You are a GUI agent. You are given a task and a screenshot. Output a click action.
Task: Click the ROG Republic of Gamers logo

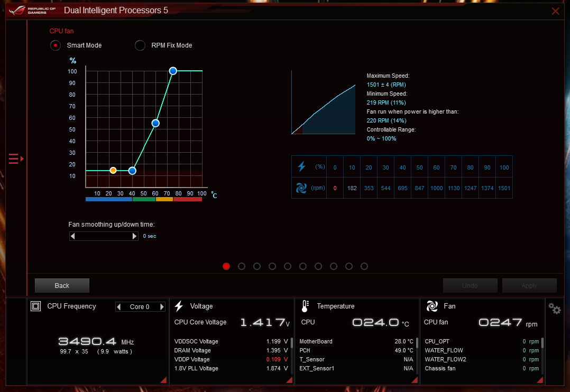tap(32, 10)
